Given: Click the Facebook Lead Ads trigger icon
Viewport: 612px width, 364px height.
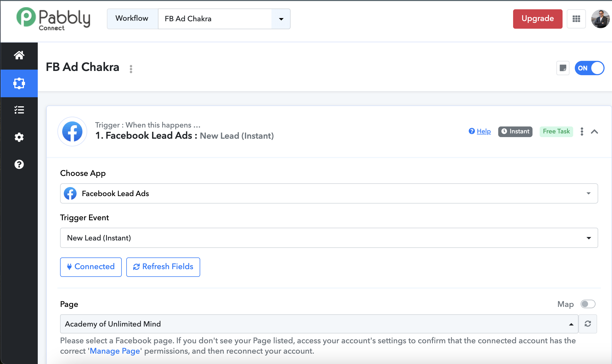Looking at the screenshot, I should (72, 132).
